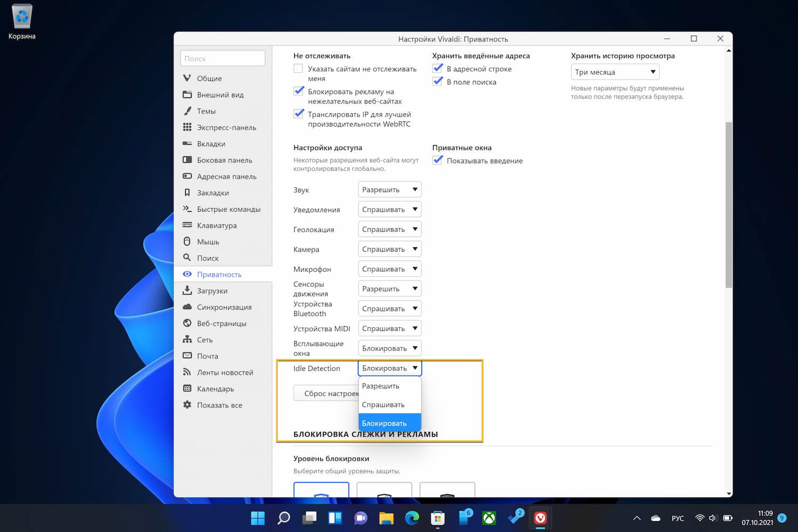Open the Xbox app in the taskbar
Screen dimensions: 798x532
489,518
